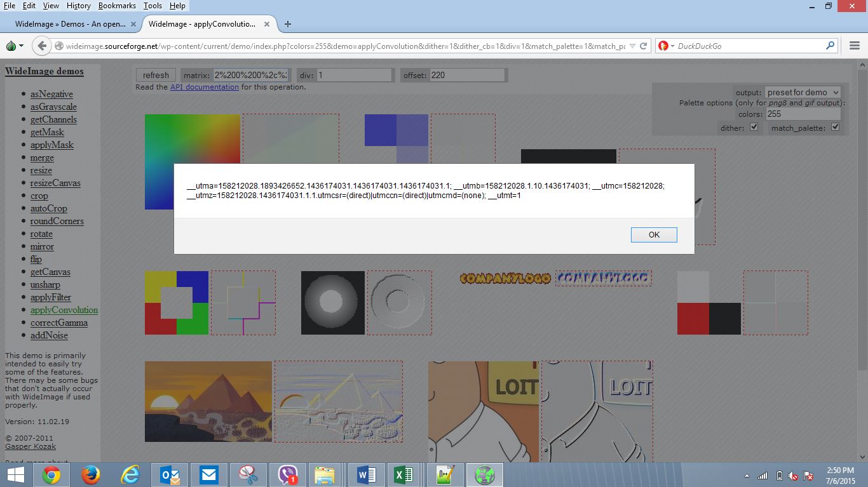The height and width of the screenshot is (487, 868).
Task: Open the URL history dropdown arrow
Action: [x=632, y=46]
